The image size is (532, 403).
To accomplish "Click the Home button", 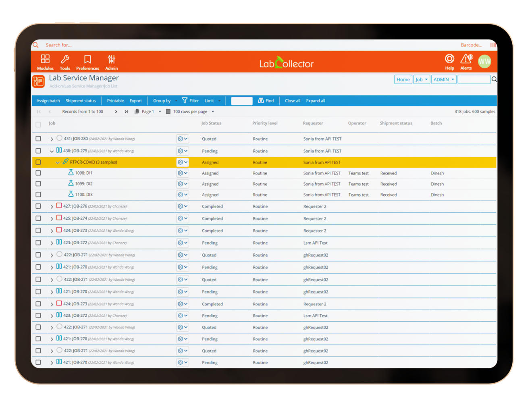I will click(x=403, y=79).
